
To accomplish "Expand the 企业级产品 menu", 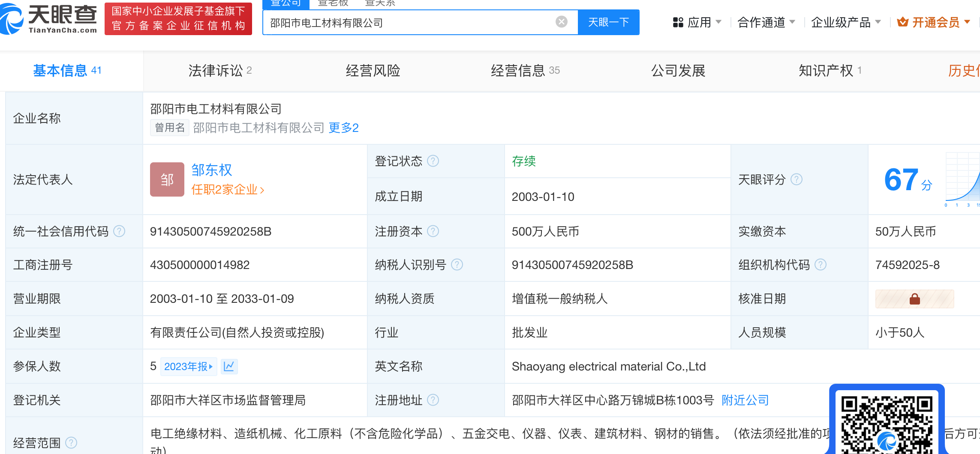I will [x=845, y=22].
